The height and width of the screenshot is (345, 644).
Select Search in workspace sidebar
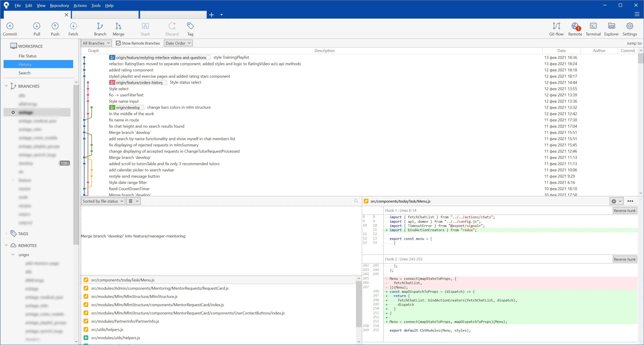(x=38, y=73)
